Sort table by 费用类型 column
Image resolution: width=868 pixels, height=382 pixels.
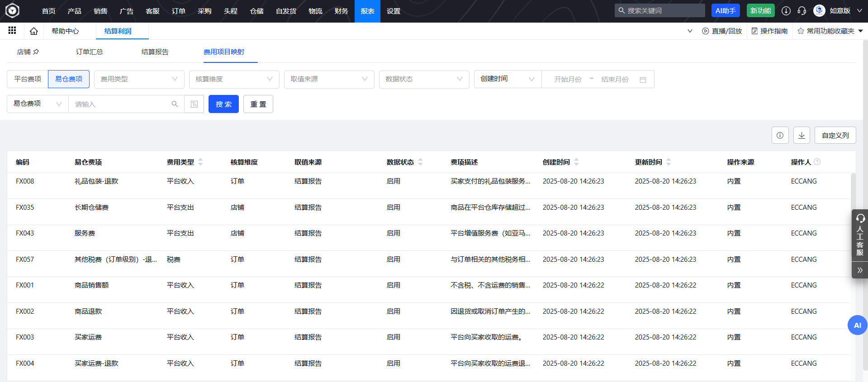[200, 162]
